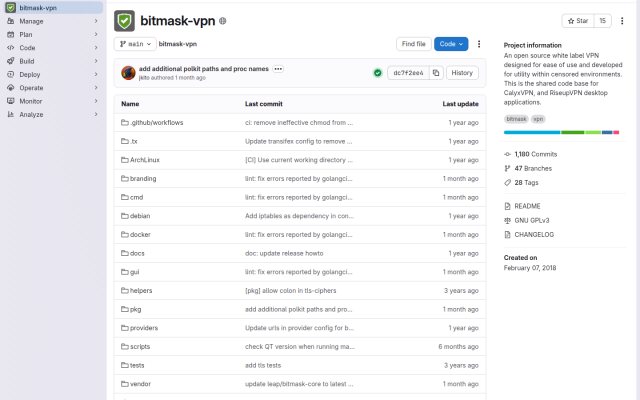Viewport: 640px width, 400px height.
Task: Click the folder icon for branding
Action: (x=125, y=179)
